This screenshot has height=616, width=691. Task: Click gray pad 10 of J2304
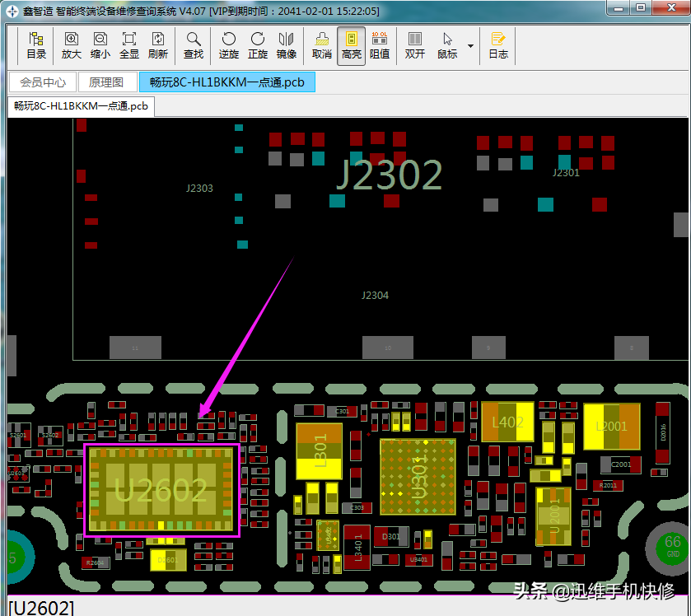(x=388, y=348)
